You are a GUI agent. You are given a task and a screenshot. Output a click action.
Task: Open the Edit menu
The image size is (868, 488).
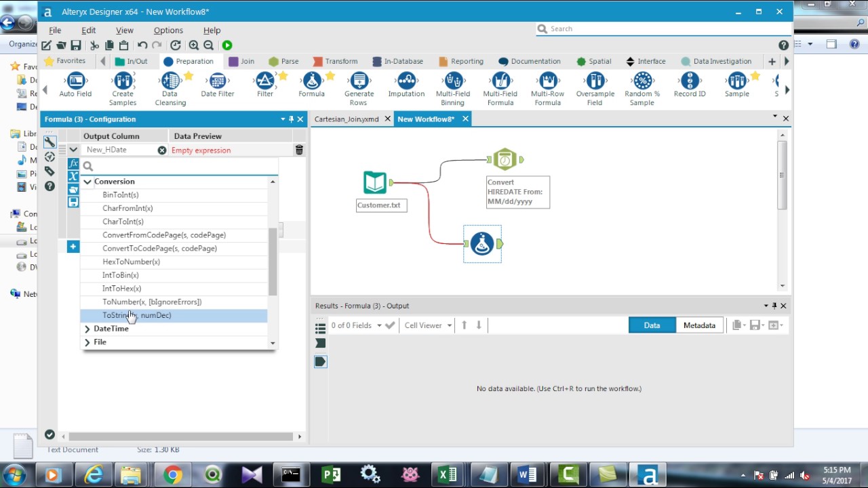89,30
